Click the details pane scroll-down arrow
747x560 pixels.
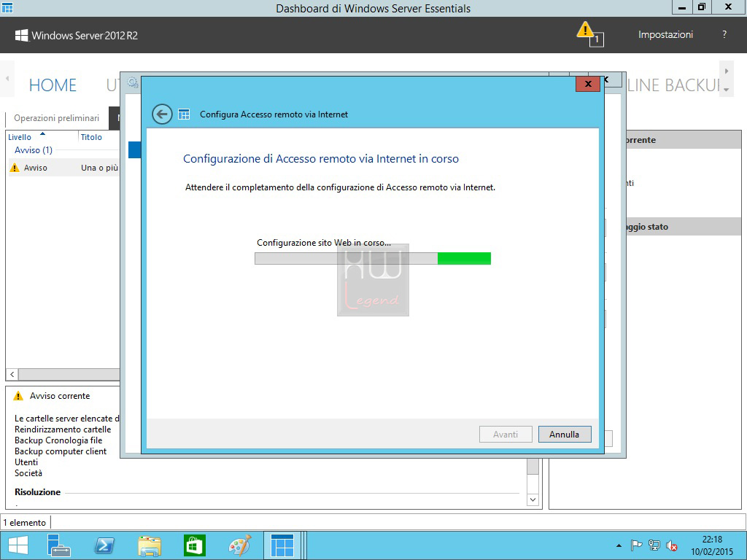pyautogui.click(x=533, y=499)
